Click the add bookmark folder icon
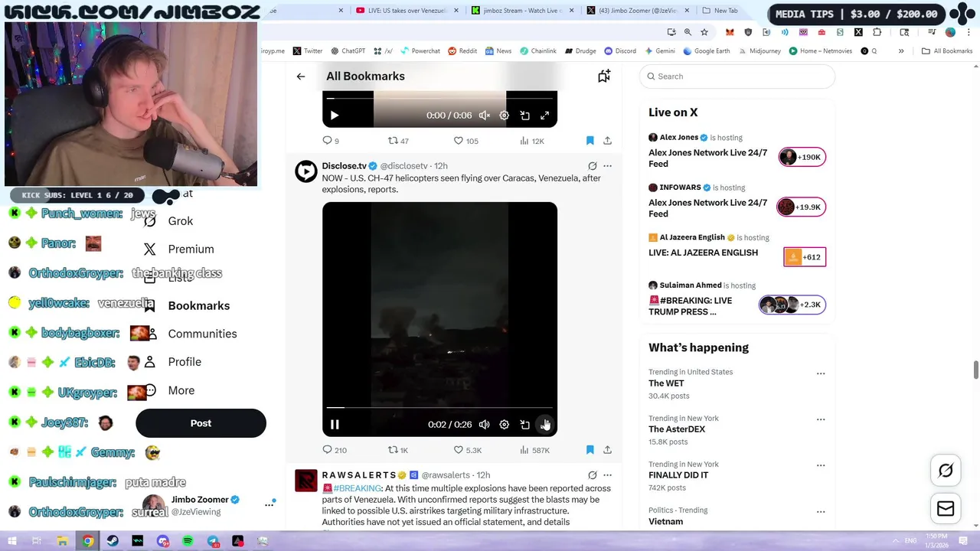Viewport: 980px width, 551px height. tap(604, 76)
